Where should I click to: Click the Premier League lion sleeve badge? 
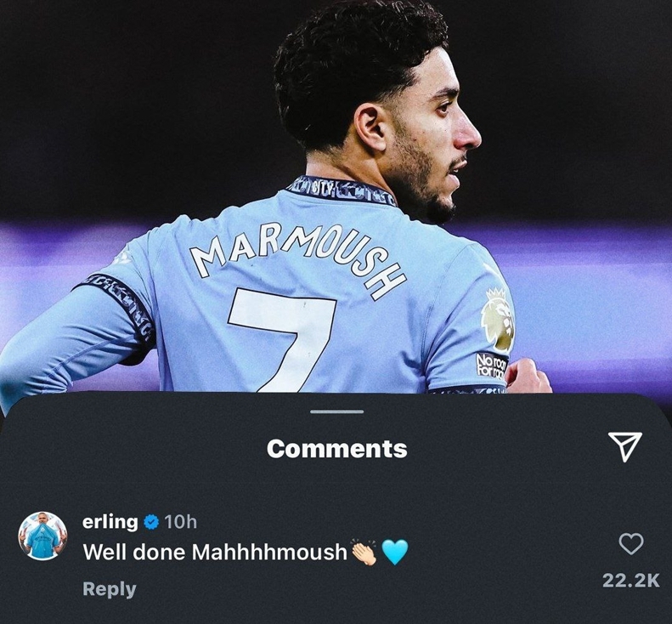498,319
